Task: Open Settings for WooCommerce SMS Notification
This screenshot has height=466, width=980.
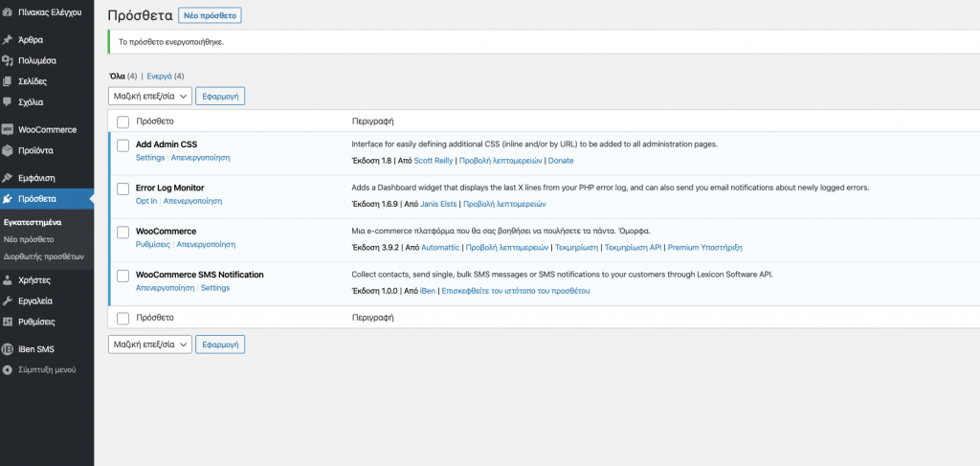Action: click(215, 288)
